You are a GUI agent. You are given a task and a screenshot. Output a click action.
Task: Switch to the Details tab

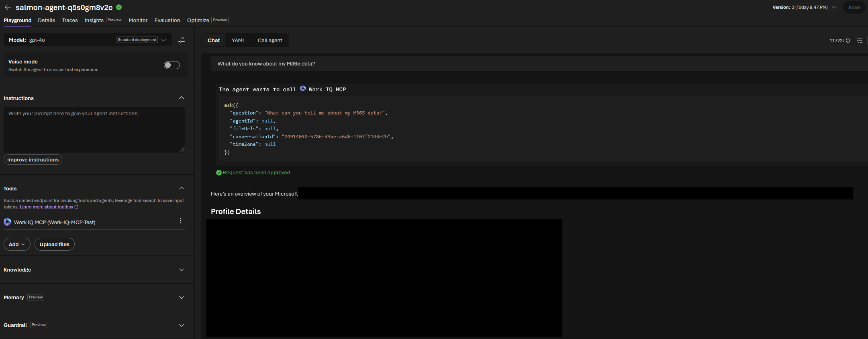coord(47,20)
